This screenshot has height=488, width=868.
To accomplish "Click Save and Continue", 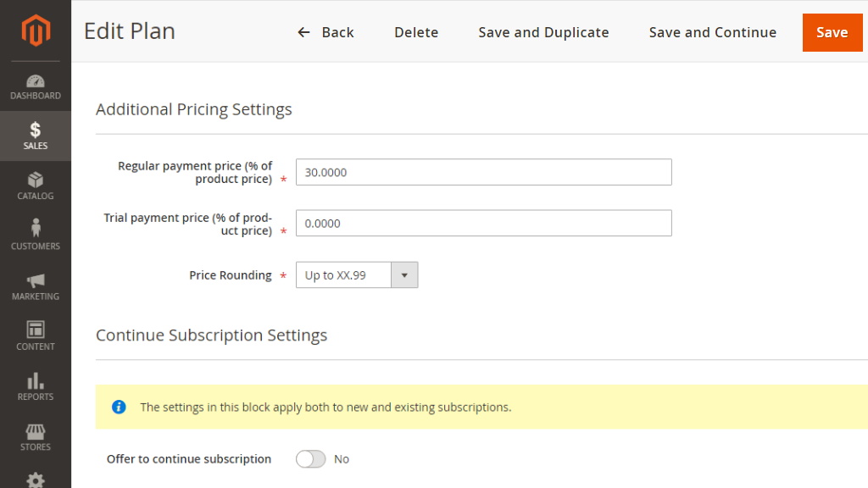I will (x=712, y=32).
